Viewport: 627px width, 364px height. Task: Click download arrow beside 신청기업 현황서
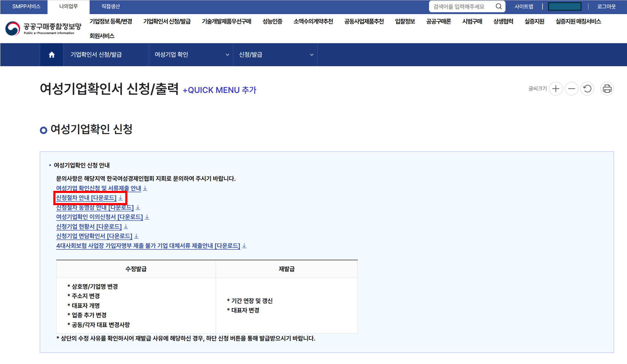coord(126,227)
